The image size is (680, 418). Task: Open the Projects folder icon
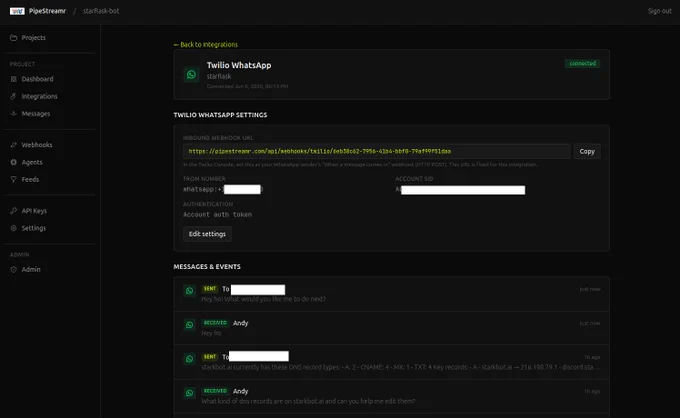point(13,38)
